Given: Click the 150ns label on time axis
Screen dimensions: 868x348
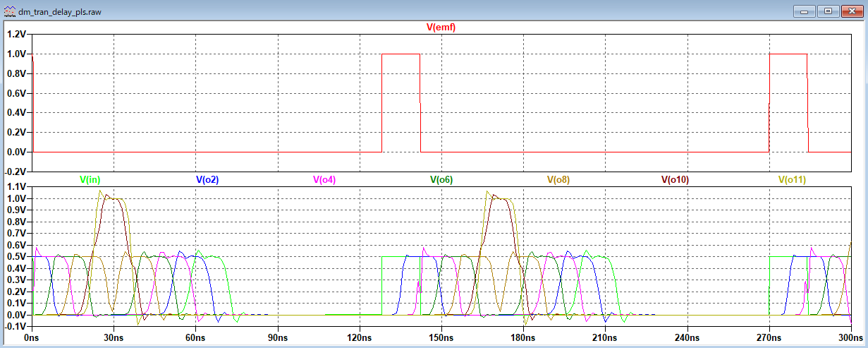Looking at the screenshot, I should click(441, 337).
